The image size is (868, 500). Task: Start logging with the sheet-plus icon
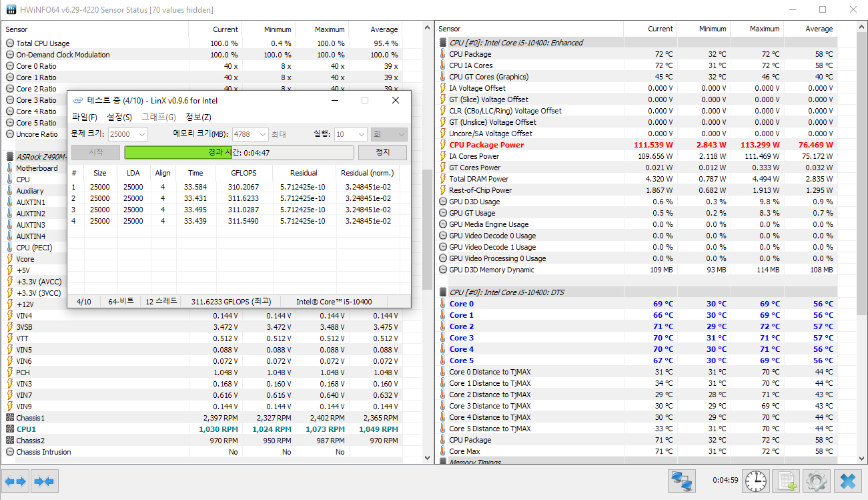[x=787, y=481]
